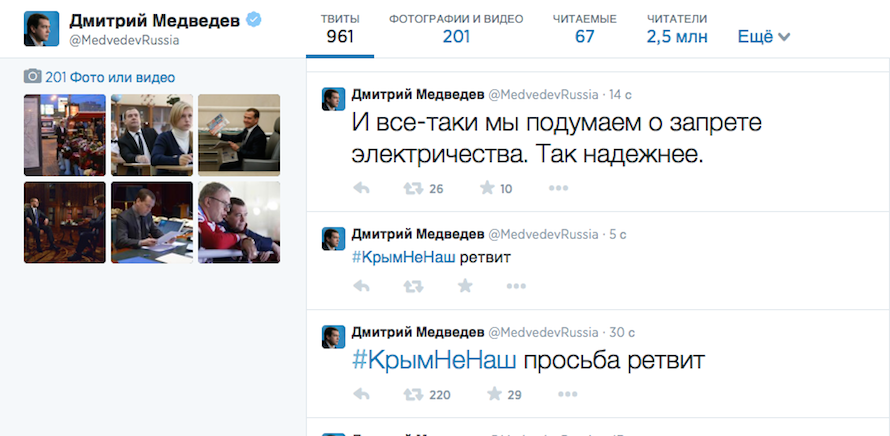The width and height of the screenshot is (890, 436).
Task: Retweet the 'просьба ретвит' tweet
Action: click(412, 394)
